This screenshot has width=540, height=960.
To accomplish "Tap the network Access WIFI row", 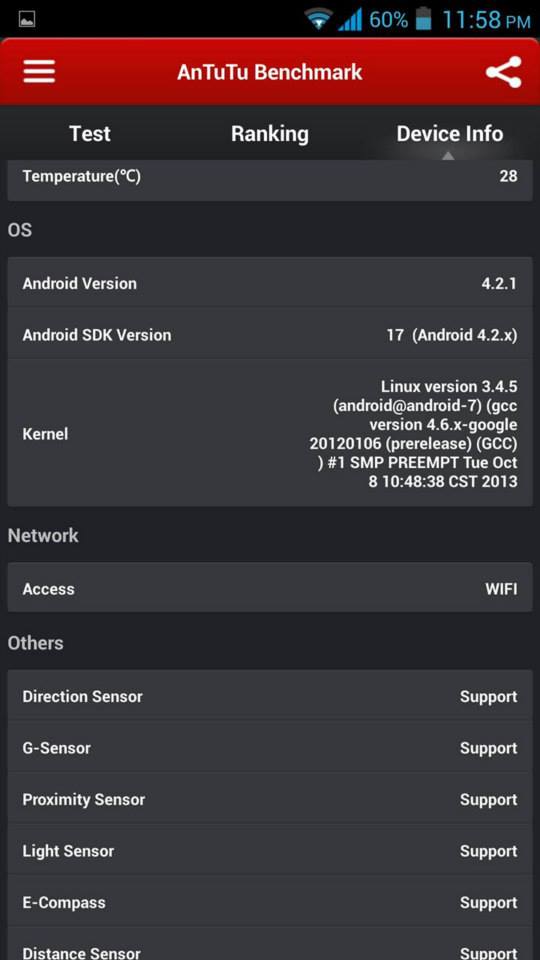I will click(270, 588).
